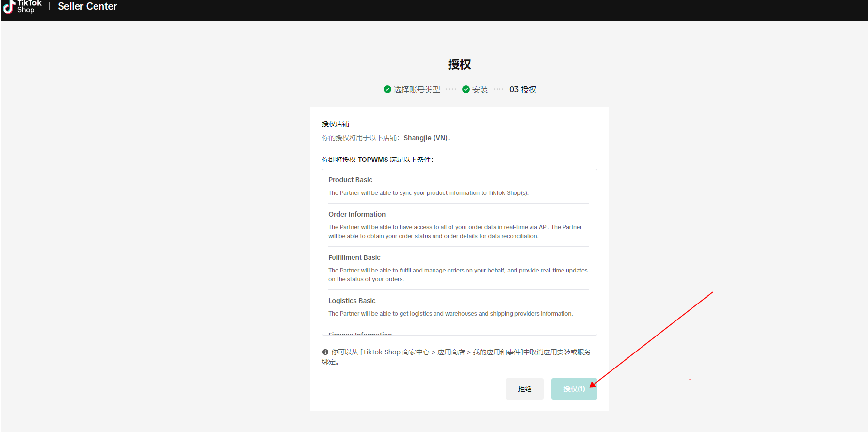Click the partially visible Finance Information heading

(x=360, y=334)
